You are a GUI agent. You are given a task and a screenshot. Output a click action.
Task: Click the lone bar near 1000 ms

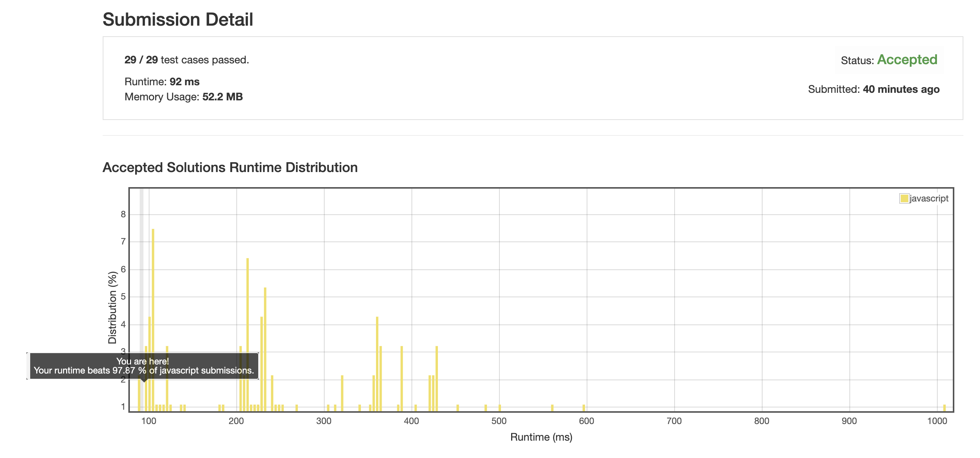[945, 408]
